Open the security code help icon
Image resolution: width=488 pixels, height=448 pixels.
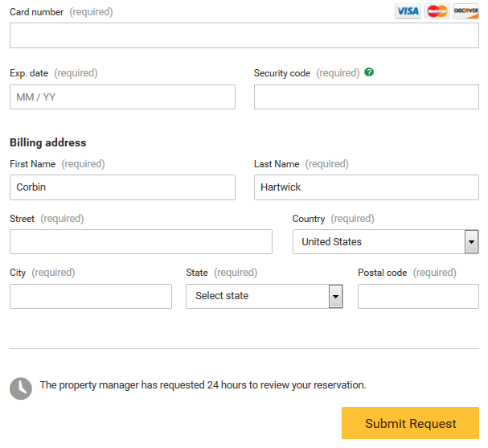coord(369,72)
